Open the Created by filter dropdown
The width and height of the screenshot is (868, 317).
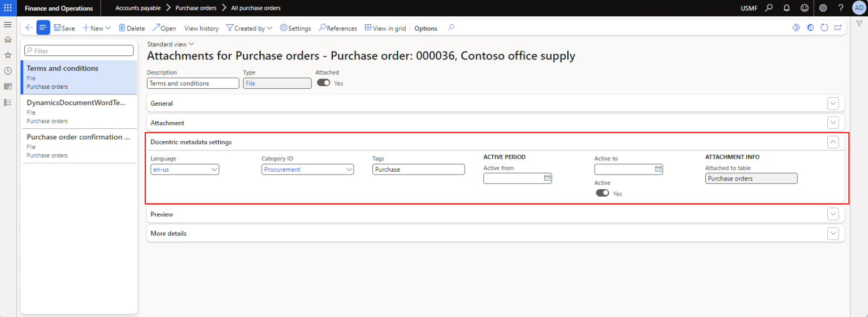(x=249, y=28)
